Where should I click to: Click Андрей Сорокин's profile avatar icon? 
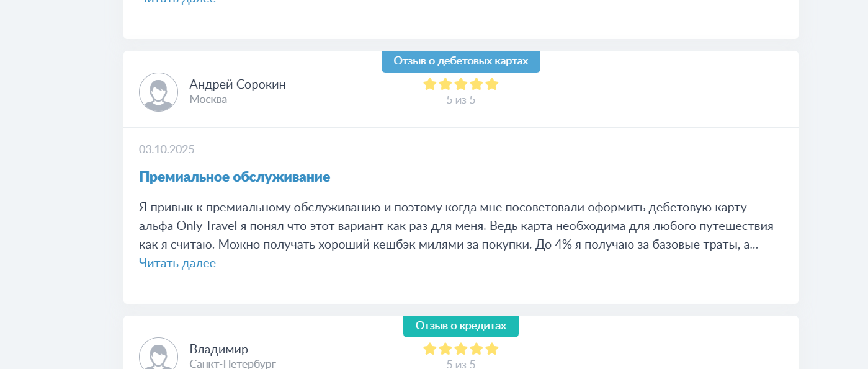coord(158,92)
